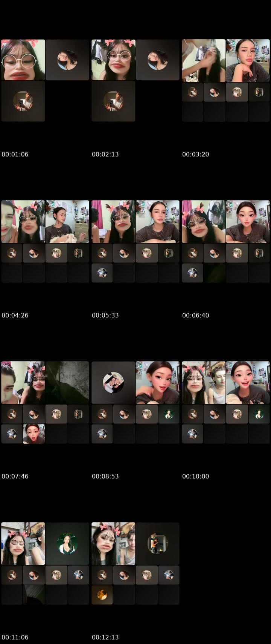Open the cartoon-filter video tile in the 00:10:00 frame
Screen dimensions: 271x644
tap(248, 383)
